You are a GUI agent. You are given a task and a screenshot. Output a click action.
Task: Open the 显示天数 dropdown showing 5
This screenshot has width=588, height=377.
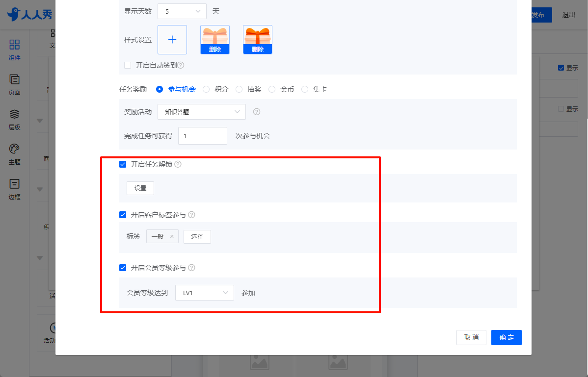(182, 11)
